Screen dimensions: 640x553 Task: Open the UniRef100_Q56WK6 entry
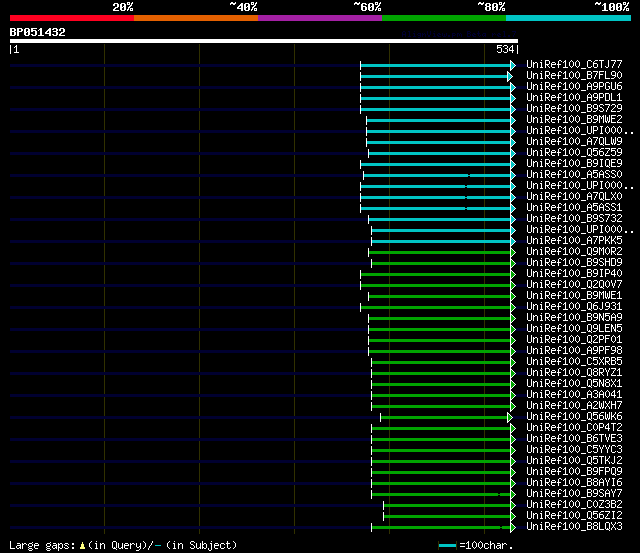(574, 417)
